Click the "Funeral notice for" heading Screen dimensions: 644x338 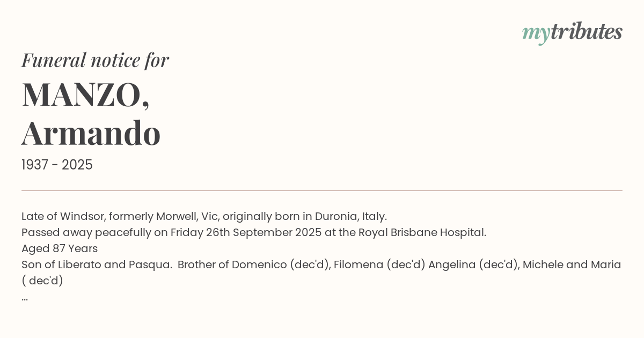[x=95, y=60]
